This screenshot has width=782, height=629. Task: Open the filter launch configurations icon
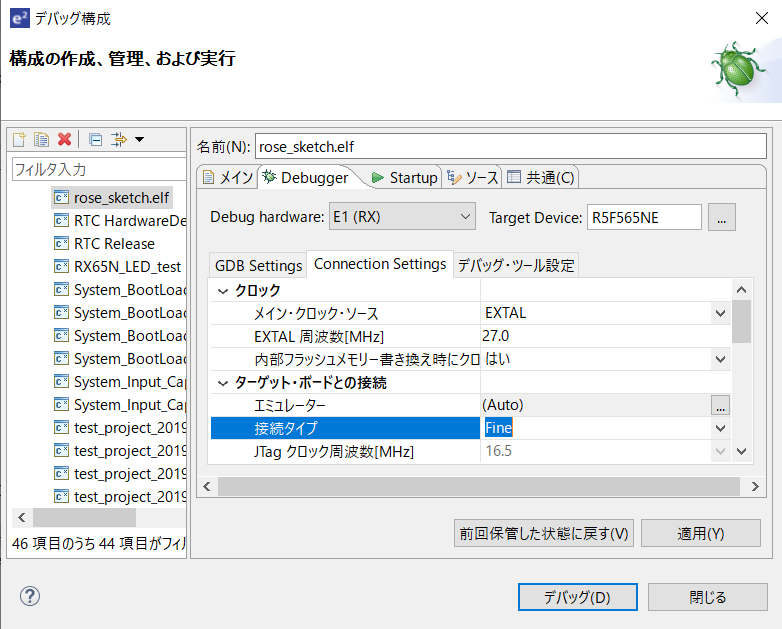pos(119,139)
